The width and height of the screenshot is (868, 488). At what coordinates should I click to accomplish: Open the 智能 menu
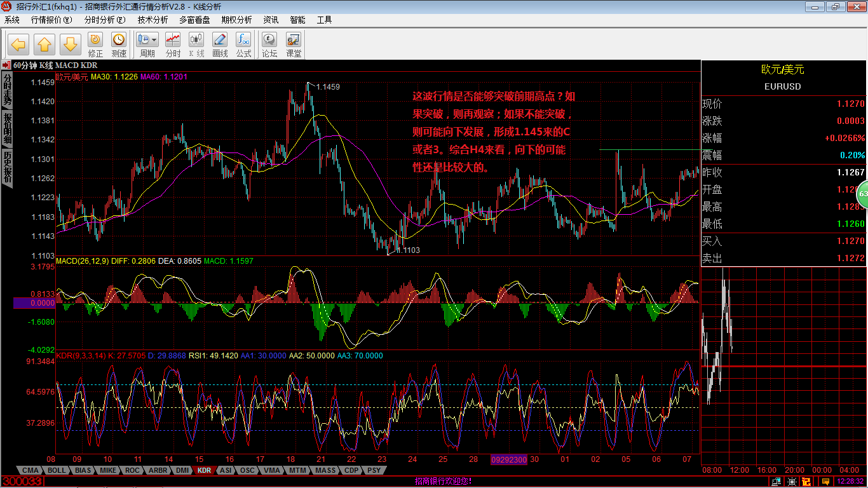click(x=297, y=20)
